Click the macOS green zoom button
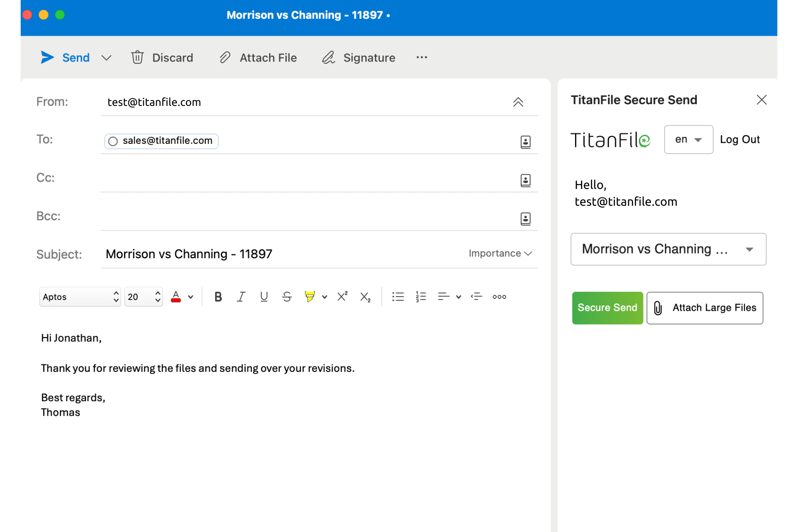 [60, 15]
